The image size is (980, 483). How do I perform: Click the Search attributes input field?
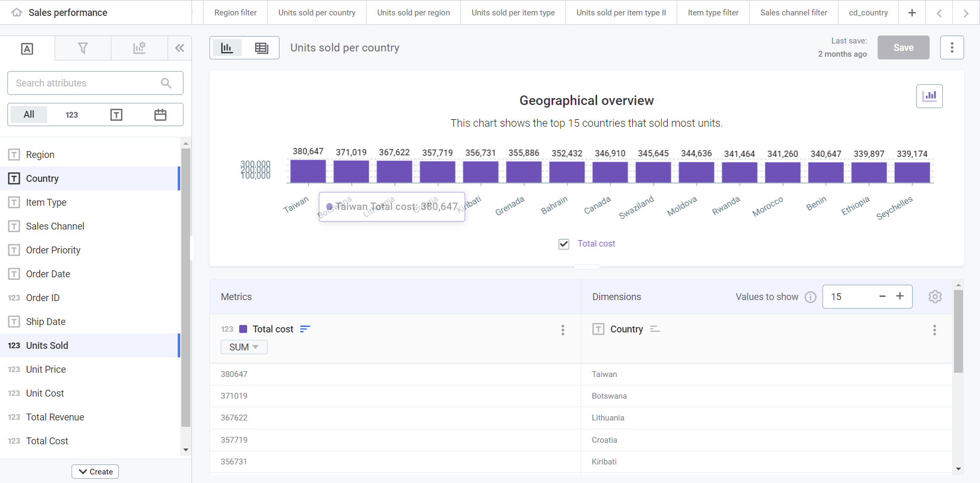coord(87,83)
